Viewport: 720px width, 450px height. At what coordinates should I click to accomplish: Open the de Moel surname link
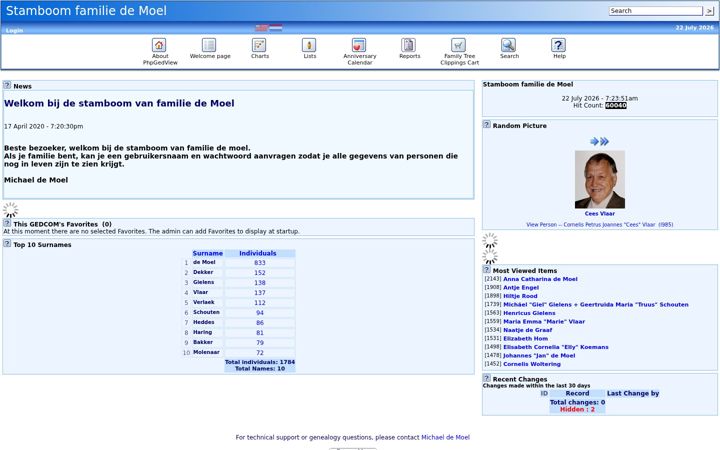point(204,262)
